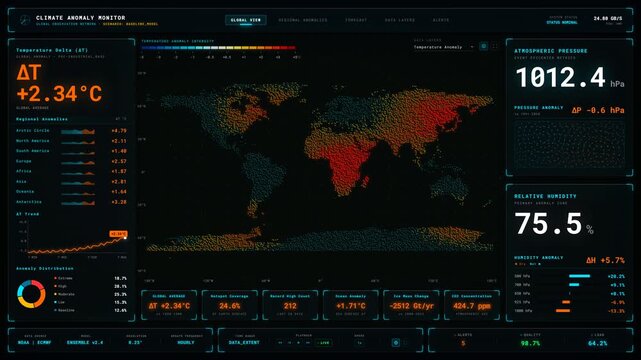Toggle the LIVE playback indicator
The image size is (641, 360).
(x=324, y=343)
